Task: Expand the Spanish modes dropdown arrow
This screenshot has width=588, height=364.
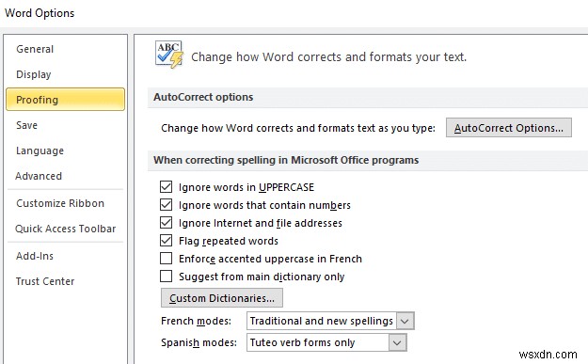Action: pos(398,342)
